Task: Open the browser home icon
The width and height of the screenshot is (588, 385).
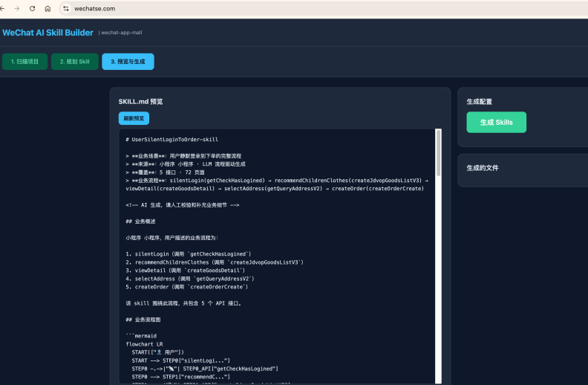Action: point(48,8)
